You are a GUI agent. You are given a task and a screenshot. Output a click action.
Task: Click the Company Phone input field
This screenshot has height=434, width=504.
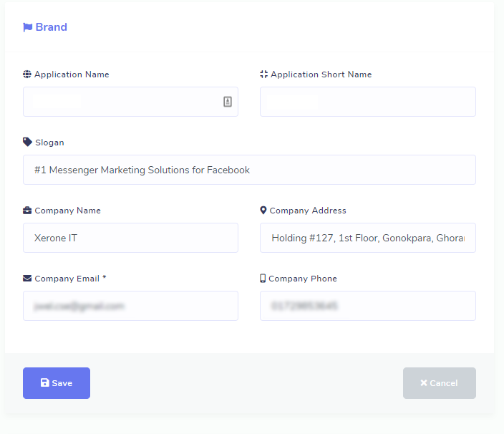pyautogui.click(x=367, y=306)
